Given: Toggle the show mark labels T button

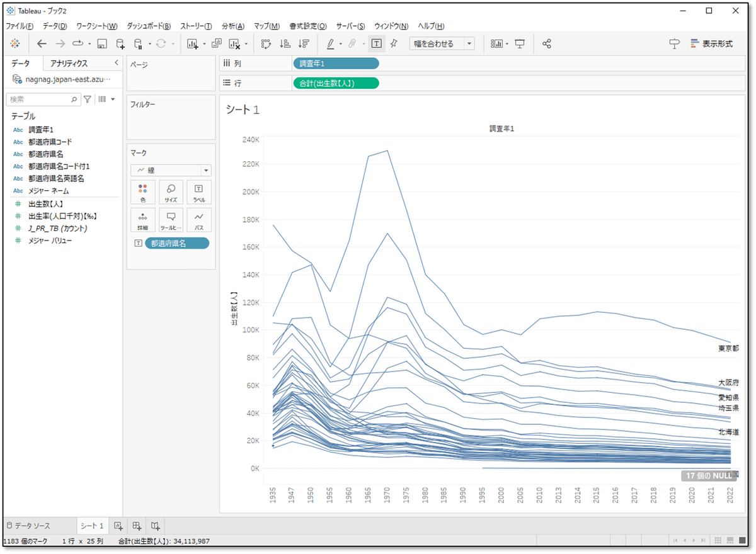Looking at the screenshot, I should pos(376,43).
